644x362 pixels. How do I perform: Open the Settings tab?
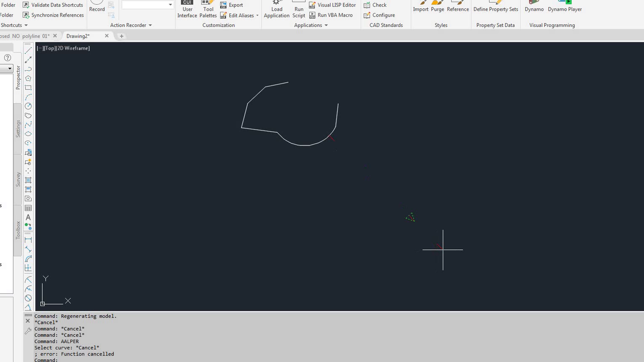click(18, 128)
